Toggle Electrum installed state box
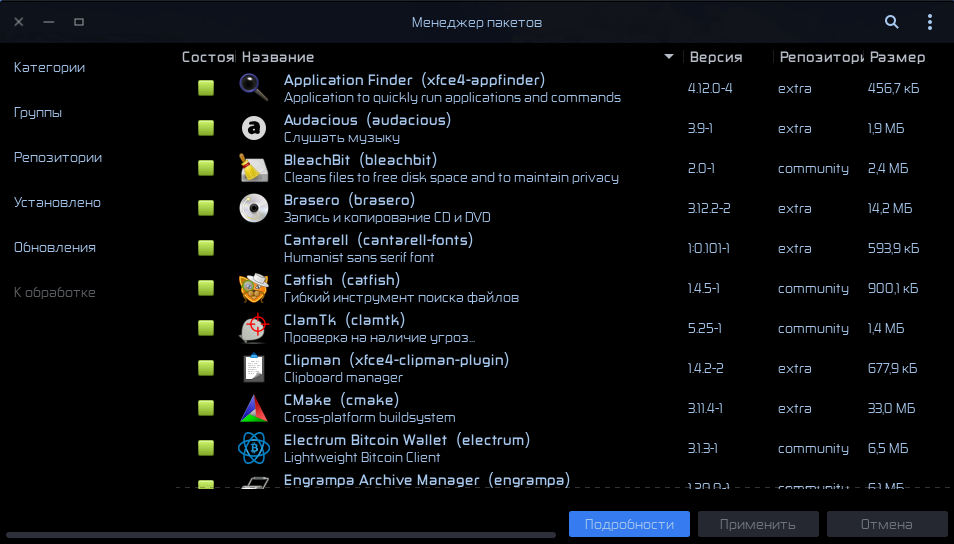954x544 pixels. click(206, 448)
